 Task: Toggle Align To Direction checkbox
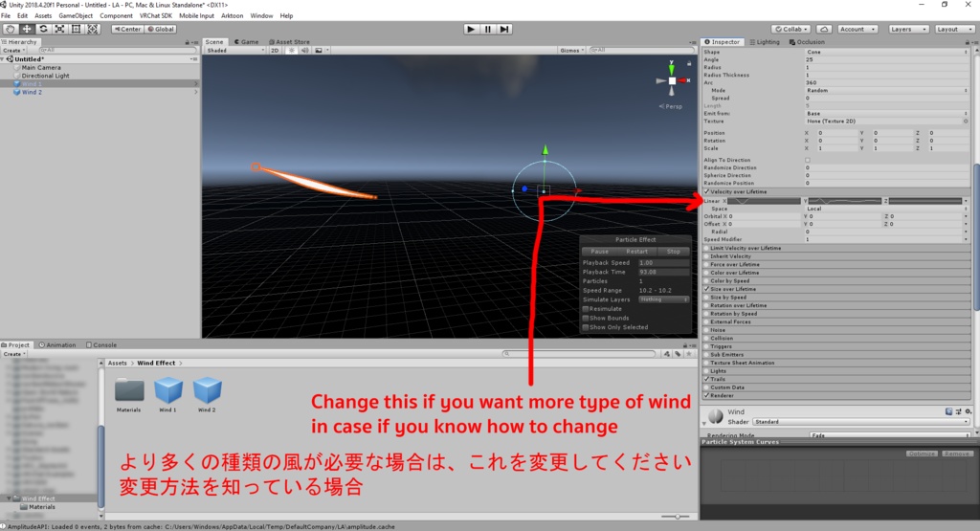[808, 160]
